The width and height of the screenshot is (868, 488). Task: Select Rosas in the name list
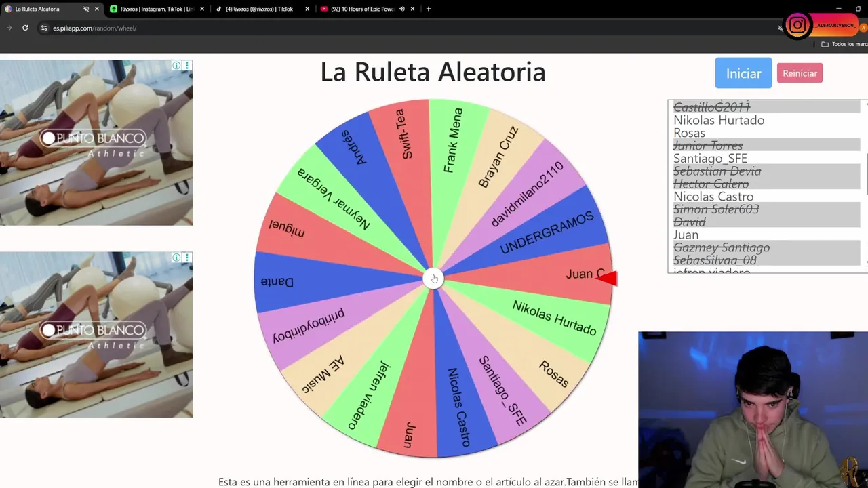[766, 133]
